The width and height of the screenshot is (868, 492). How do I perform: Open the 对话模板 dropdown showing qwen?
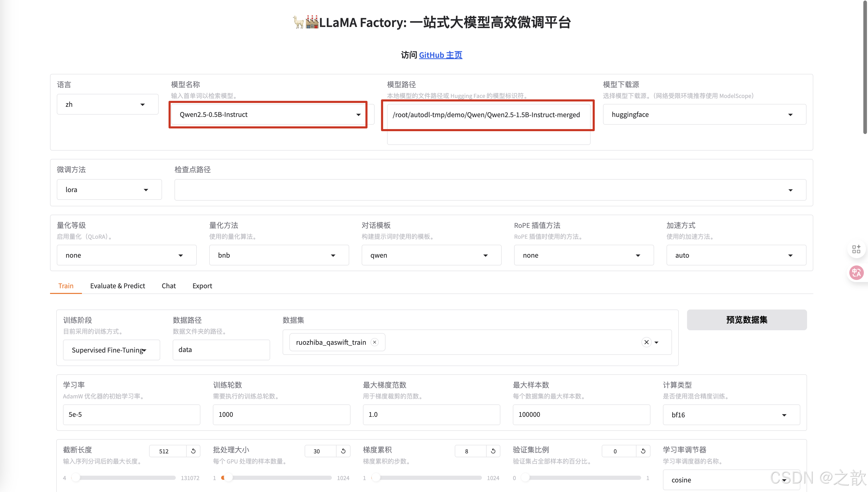[x=431, y=255]
